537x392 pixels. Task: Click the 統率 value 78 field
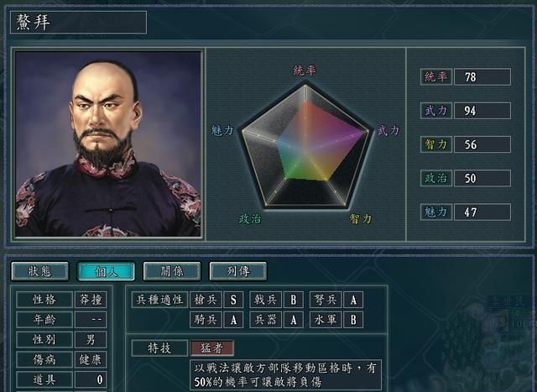pos(482,76)
